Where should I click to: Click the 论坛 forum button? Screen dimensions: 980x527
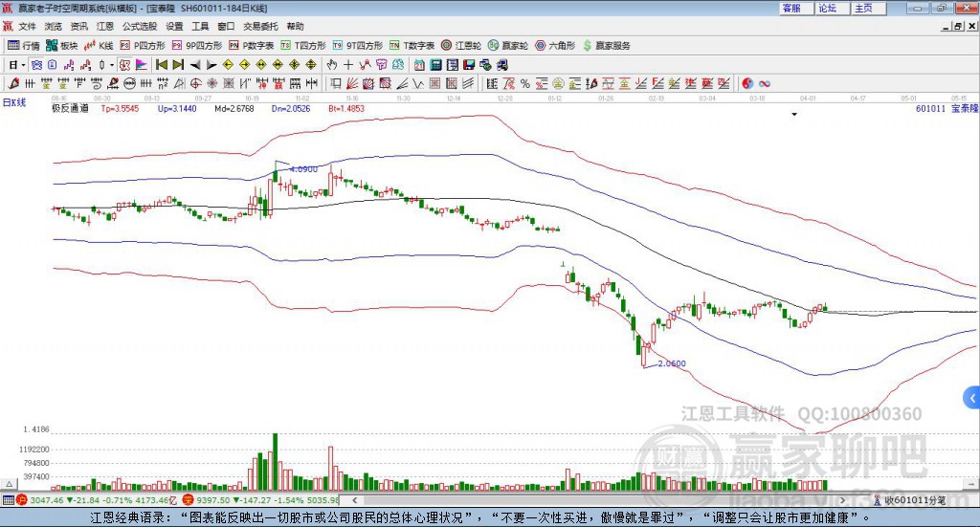click(832, 8)
